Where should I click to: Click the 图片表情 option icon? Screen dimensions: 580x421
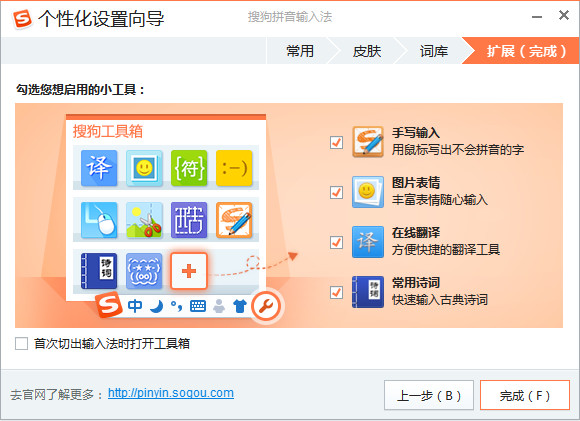point(367,192)
